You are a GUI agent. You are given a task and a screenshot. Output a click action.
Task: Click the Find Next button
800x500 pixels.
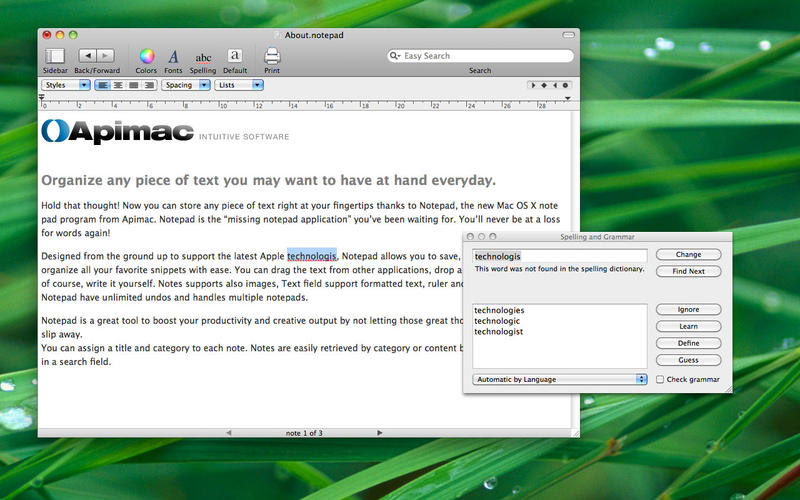pos(688,271)
